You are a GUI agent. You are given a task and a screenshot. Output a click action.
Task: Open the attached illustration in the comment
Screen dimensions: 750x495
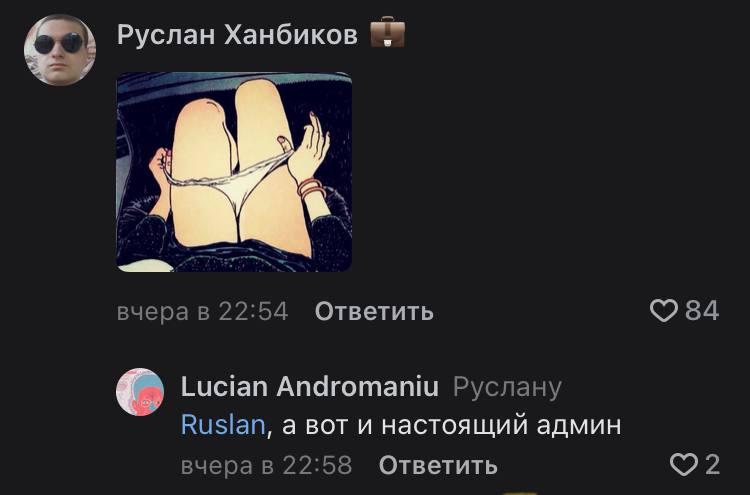click(x=234, y=172)
